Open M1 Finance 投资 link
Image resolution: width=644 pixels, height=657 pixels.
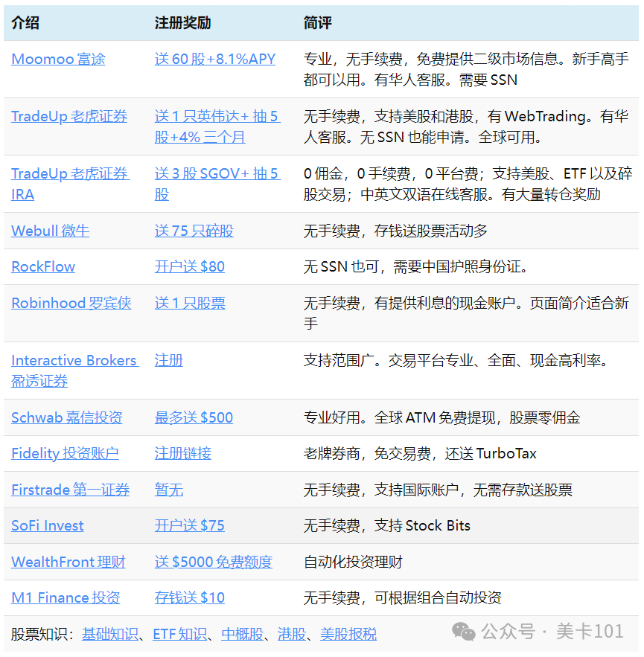[x=66, y=597]
